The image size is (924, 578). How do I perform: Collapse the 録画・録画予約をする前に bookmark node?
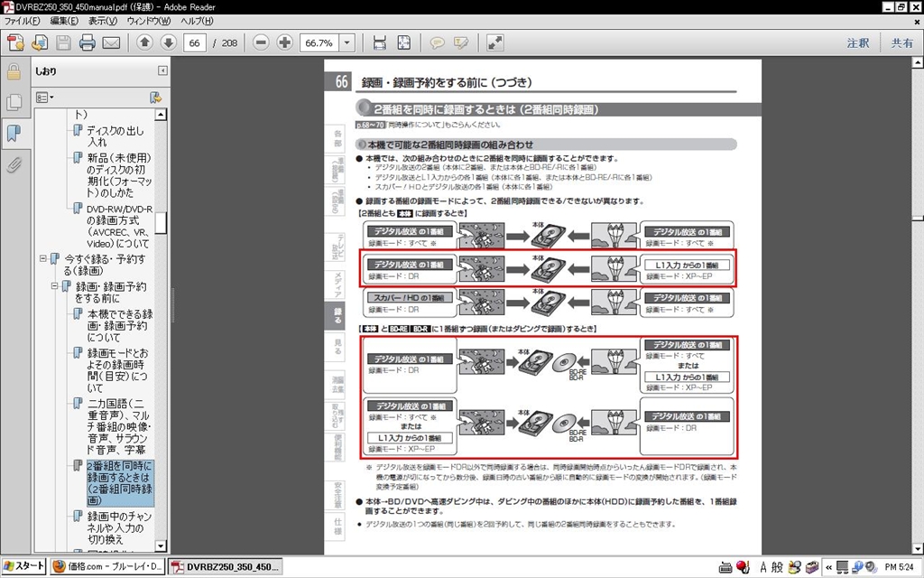click(54, 286)
